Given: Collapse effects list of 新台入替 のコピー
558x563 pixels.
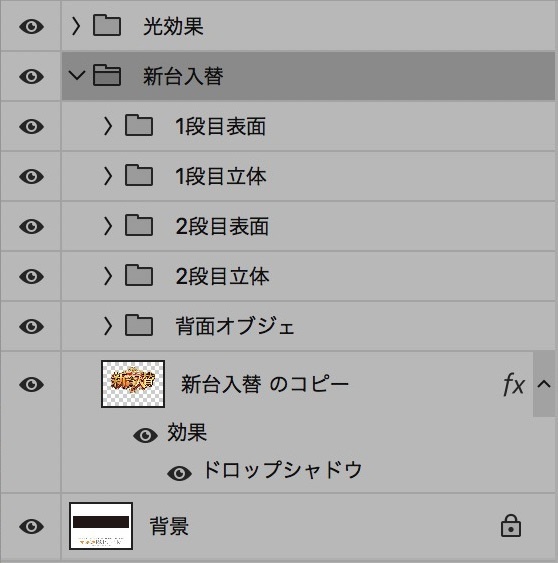Looking at the screenshot, I should [x=544, y=384].
